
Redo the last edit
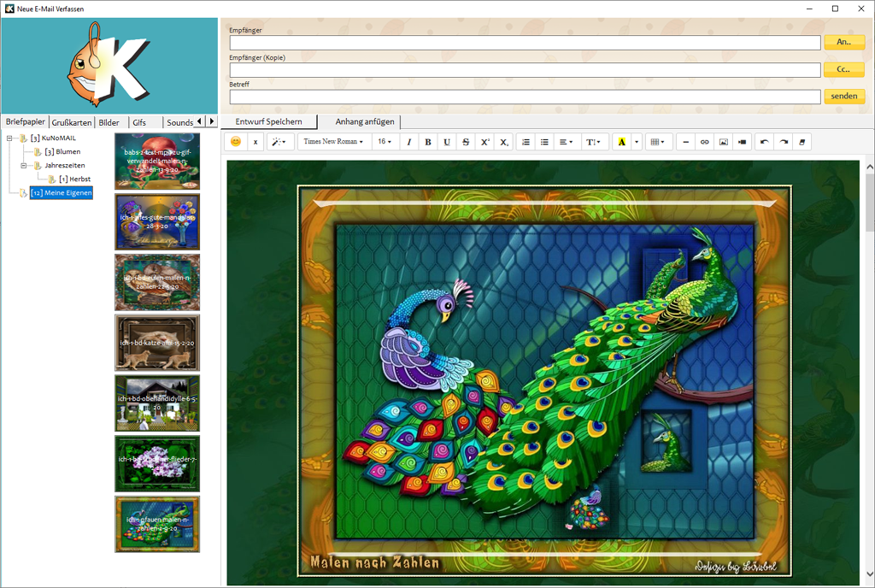[784, 142]
